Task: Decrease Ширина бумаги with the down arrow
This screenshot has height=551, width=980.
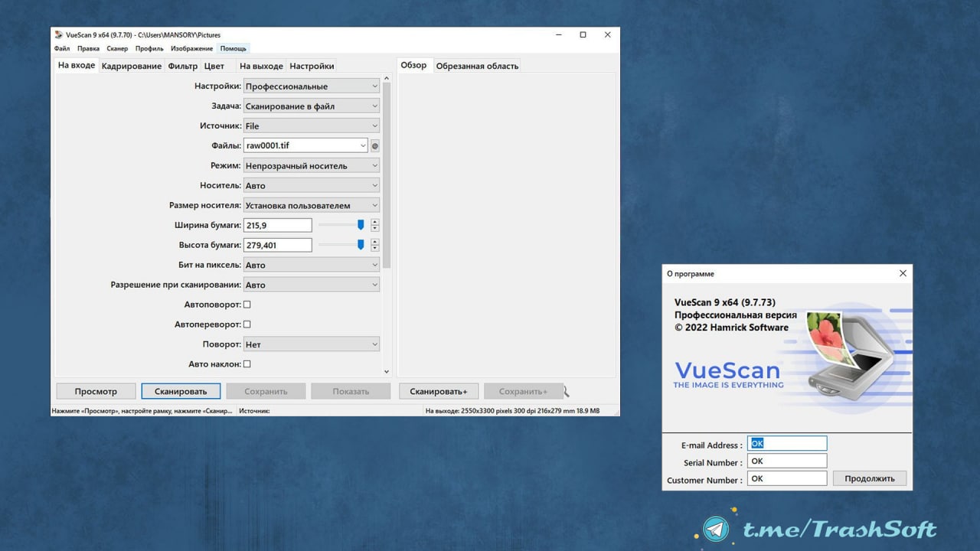Action: coord(374,228)
